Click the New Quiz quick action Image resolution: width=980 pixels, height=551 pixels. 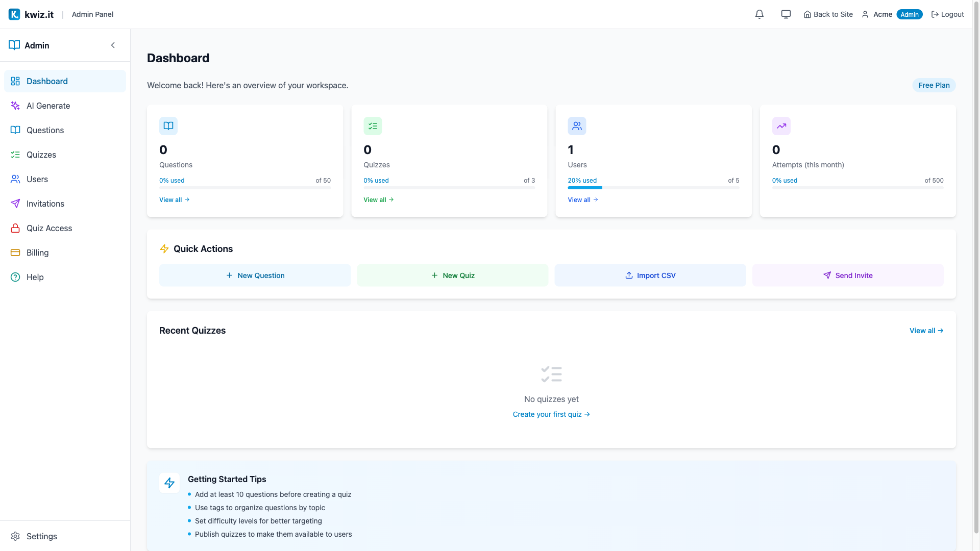pos(452,275)
